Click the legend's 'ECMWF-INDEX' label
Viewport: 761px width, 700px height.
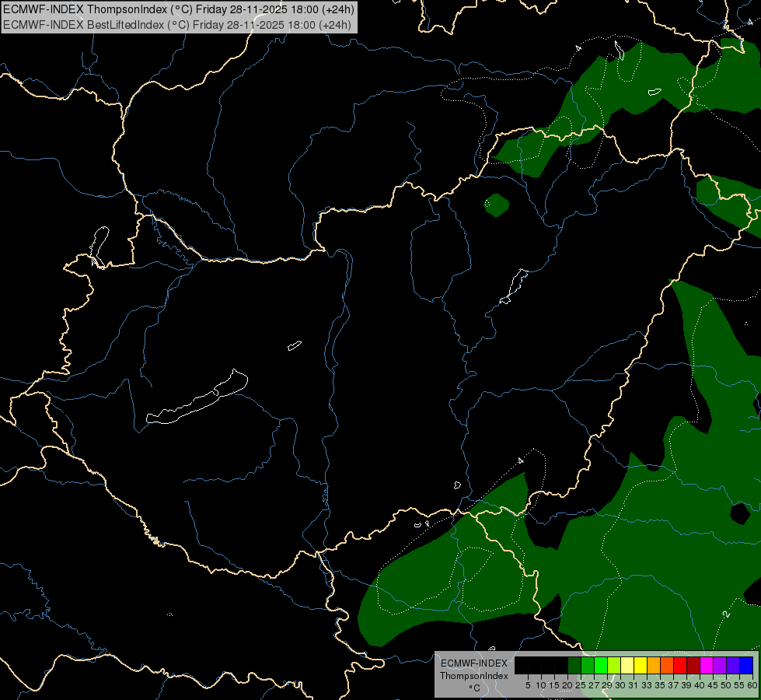[474, 663]
